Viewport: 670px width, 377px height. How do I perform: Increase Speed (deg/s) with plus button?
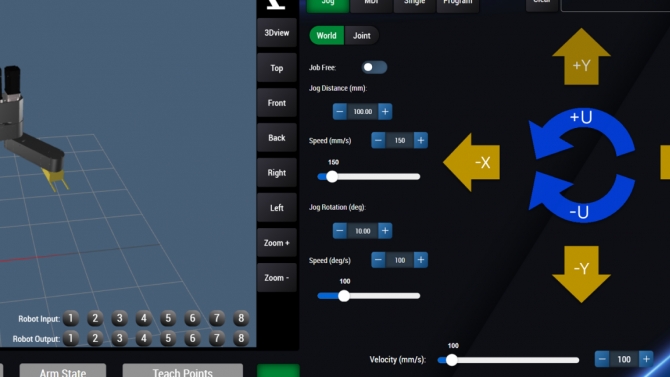[x=421, y=260]
